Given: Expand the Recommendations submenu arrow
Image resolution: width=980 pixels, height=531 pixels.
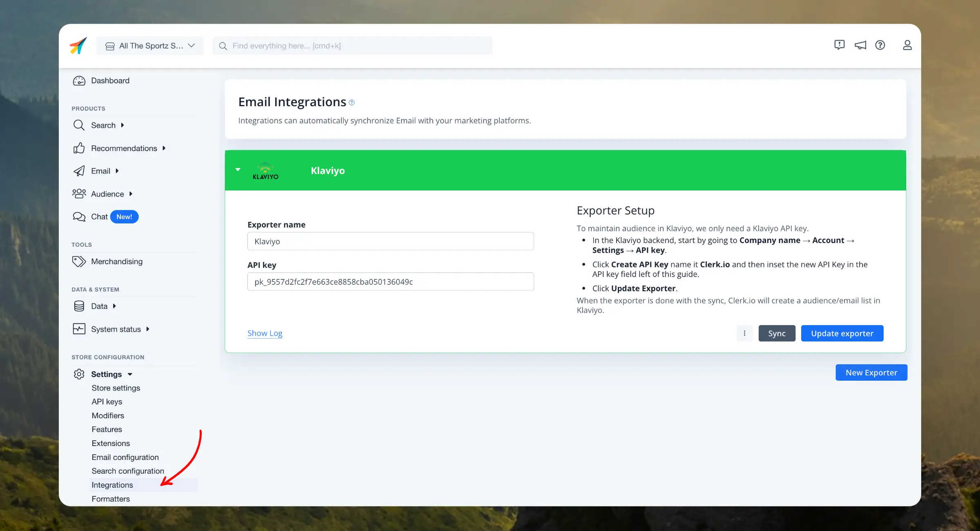Looking at the screenshot, I should point(164,148).
